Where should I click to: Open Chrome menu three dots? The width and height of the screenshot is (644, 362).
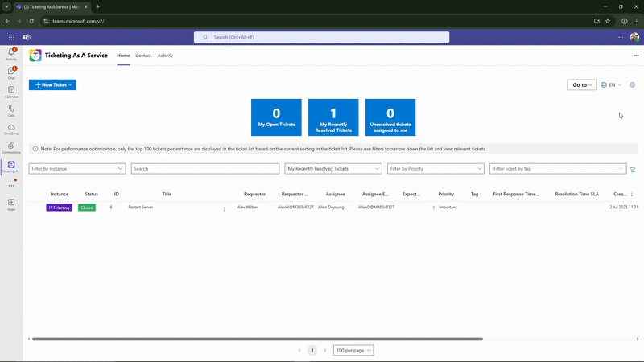[x=637, y=21]
